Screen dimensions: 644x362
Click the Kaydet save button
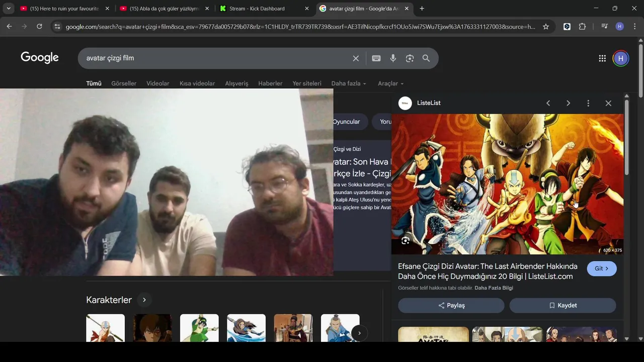pyautogui.click(x=563, y=306)
